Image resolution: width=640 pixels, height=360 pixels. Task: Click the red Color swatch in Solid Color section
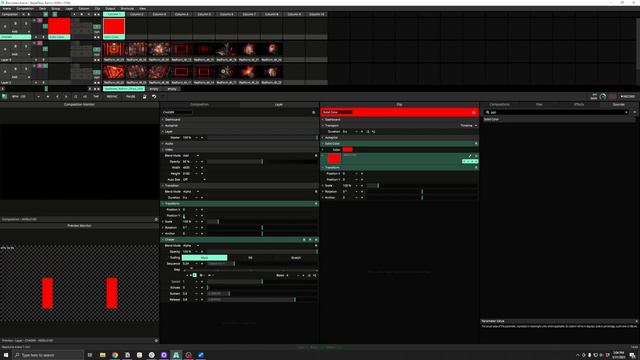point(347,150)
